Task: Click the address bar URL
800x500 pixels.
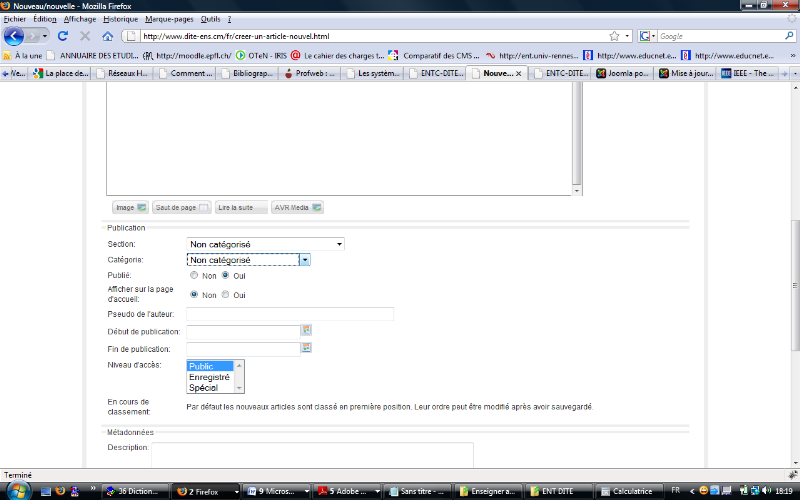Action: tap(236, 36)
